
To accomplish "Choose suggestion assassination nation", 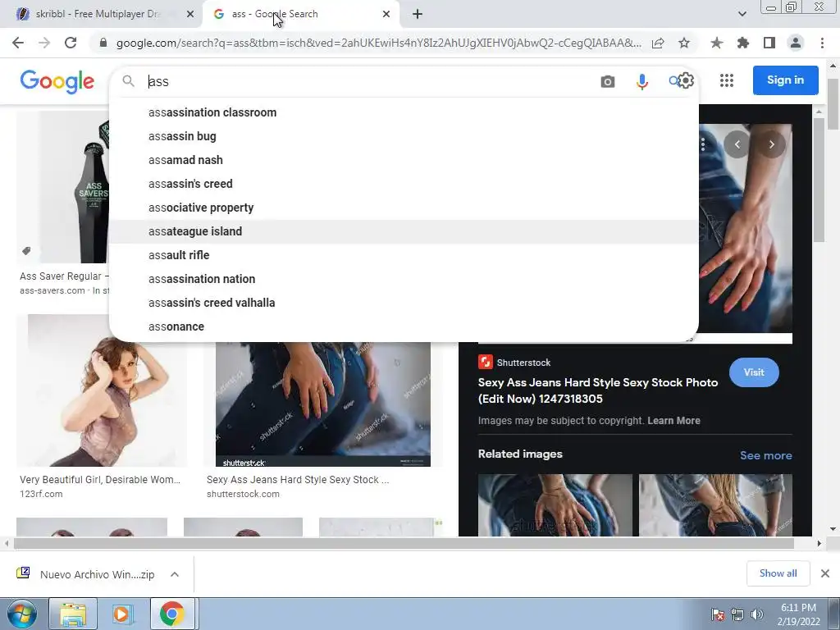I will coord(404,279).
